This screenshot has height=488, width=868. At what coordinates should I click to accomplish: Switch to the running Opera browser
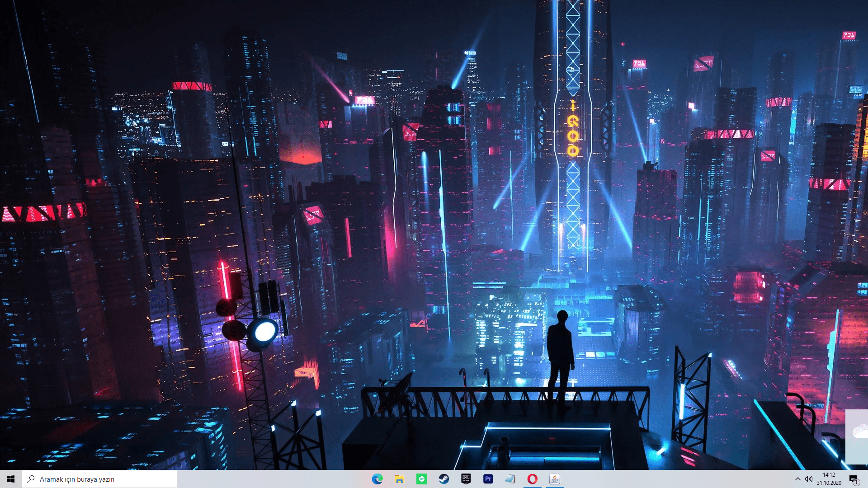pyautogui.click(x=532, y=479)
